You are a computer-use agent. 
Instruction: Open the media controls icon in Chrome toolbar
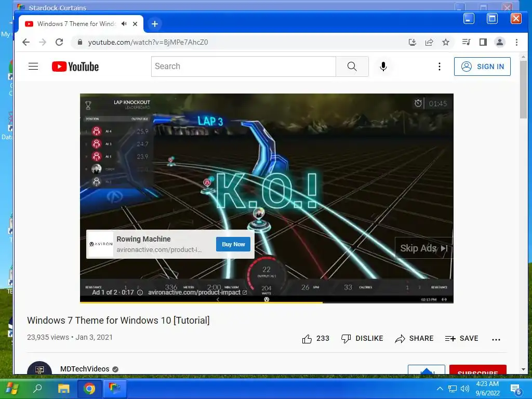tap(466, 42)
